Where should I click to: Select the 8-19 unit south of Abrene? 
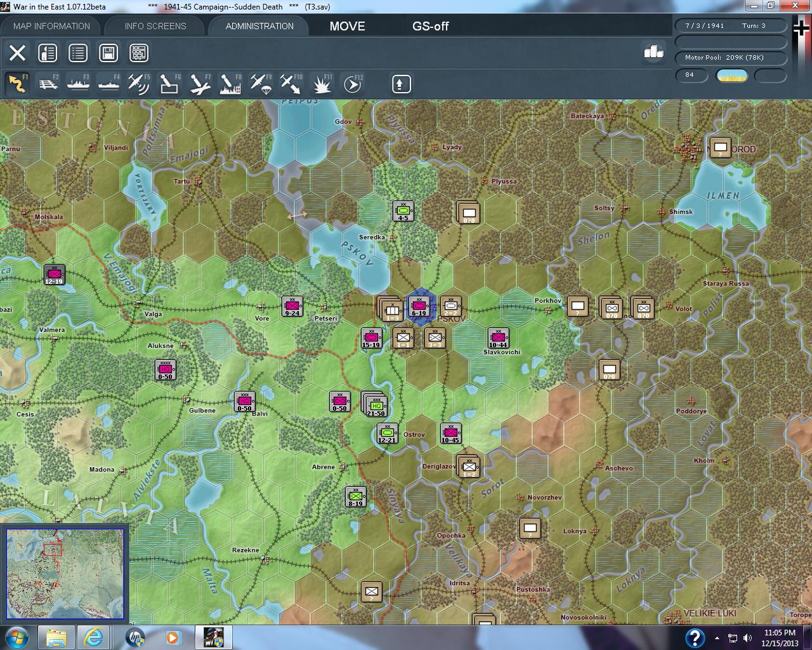coord(355,497)
